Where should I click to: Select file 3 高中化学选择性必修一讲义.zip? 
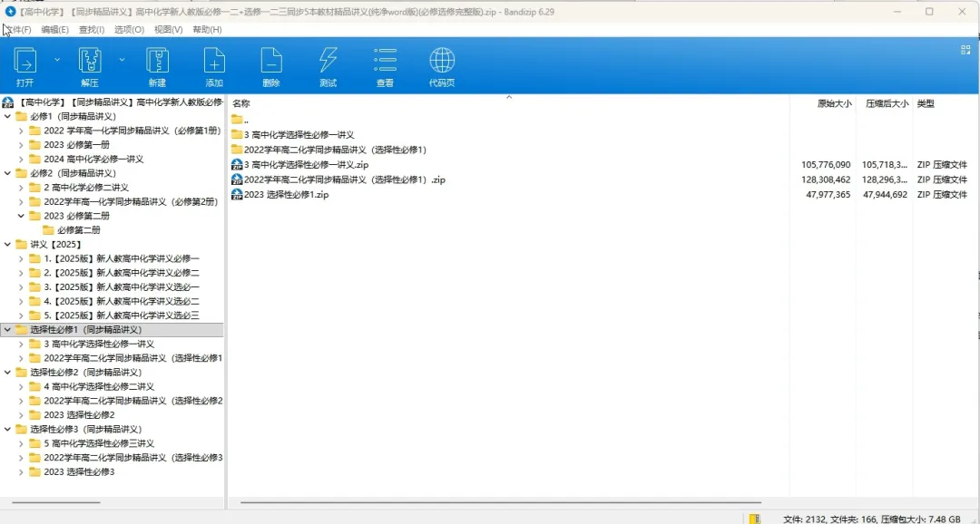coord(300,165)
